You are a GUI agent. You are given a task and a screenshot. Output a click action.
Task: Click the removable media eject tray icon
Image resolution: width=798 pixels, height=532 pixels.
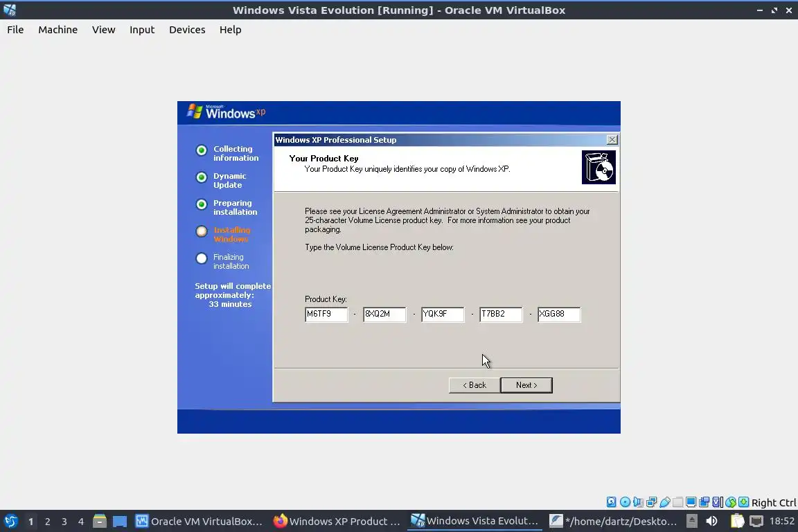[691, 521]
